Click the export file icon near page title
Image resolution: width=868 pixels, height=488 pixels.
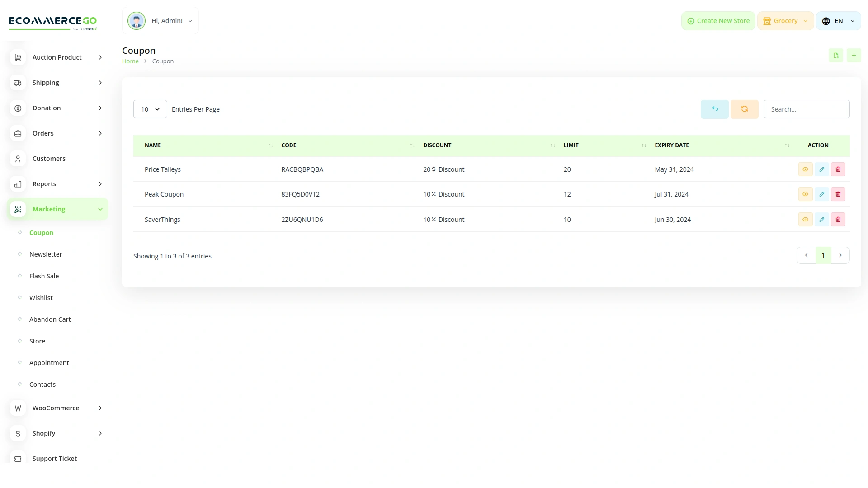[x=836, y=56]
